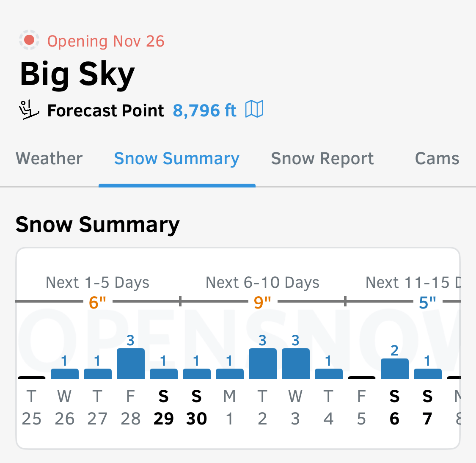This screenshot has width=476, height=463.
Task: Select the Snow Summary tab
Action: pyautogui.click(x=177, y=159)
